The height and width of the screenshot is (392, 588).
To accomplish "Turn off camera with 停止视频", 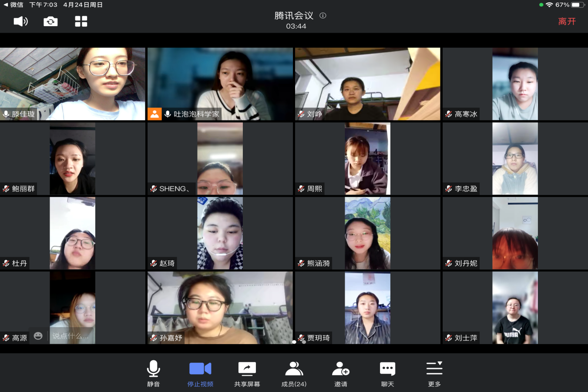I will point(200,374).
